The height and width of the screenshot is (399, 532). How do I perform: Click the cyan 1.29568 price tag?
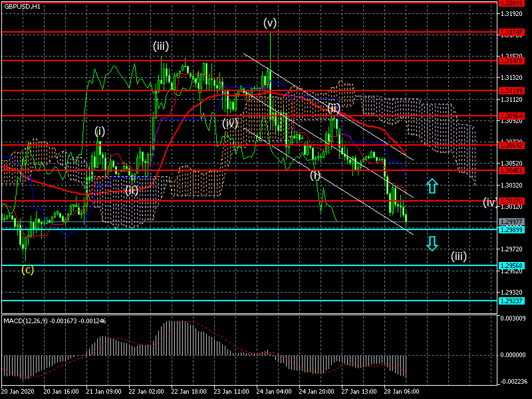511,265
